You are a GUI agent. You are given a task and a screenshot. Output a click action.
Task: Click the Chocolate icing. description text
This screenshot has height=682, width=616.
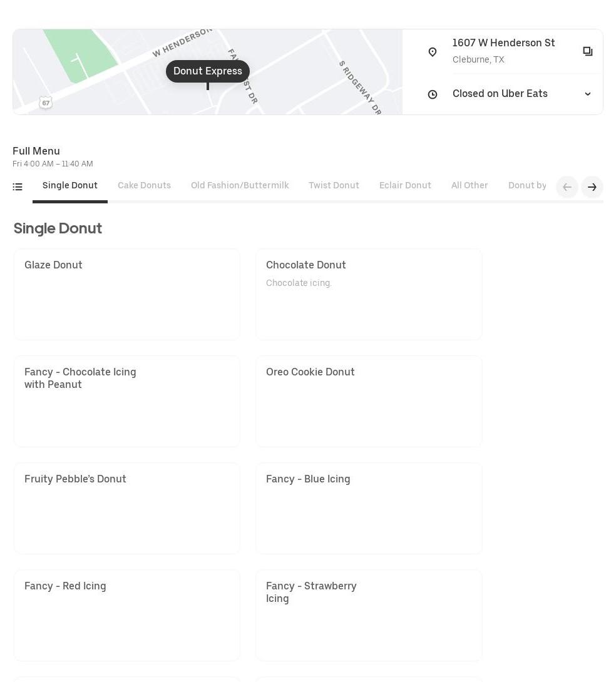coord(299,283)
